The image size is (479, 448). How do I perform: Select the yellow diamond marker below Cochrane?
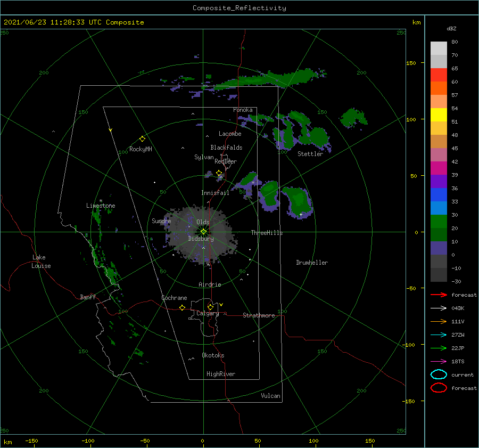183,307
